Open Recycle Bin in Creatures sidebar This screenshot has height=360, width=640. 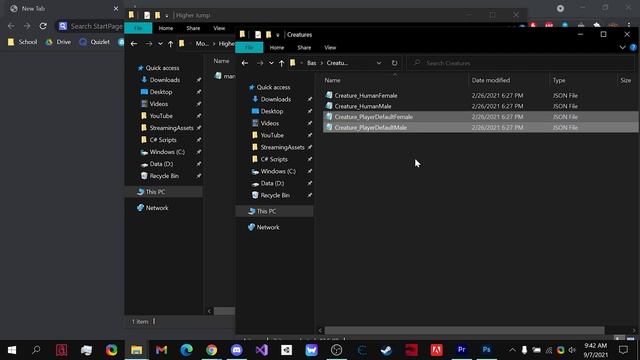pyautogui.click(x=271, y=196)
